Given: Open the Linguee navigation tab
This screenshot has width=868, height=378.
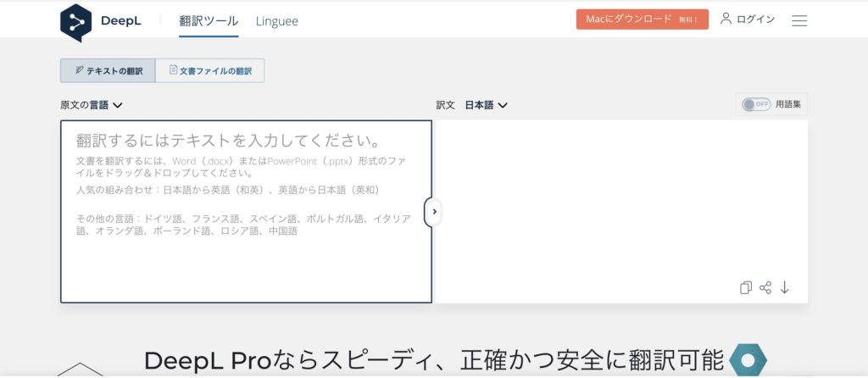Looking at the screenshot, I should pos(277,21).
